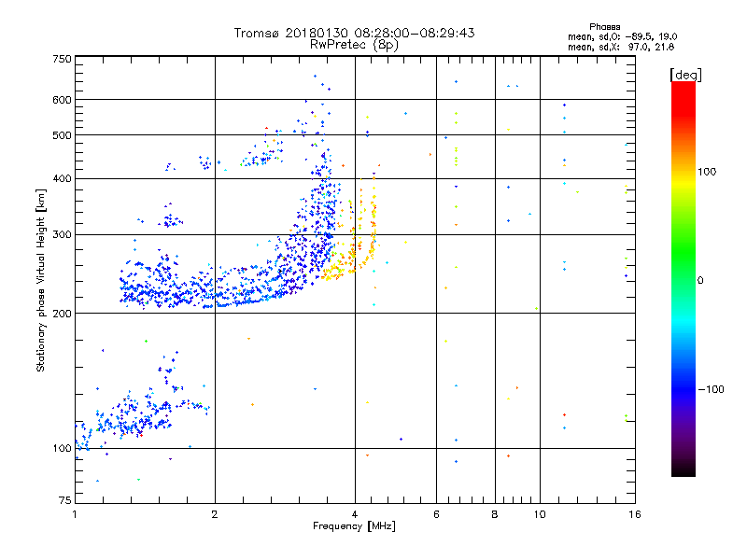Viewport: 747px width, 560px height.
Task: Click the colorbar label '-100'
Action: [711, 389]
